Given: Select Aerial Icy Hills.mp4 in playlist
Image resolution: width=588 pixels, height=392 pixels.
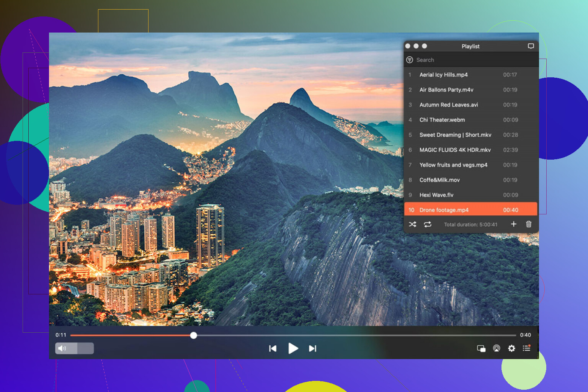Looking at the screenshot, I should (x=443, y=75).
